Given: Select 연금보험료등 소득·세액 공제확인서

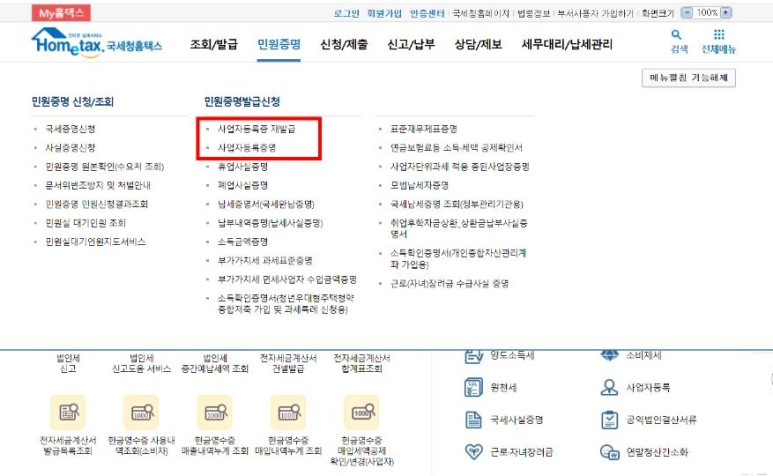Looking at the screenshot, I should point(456,148).
